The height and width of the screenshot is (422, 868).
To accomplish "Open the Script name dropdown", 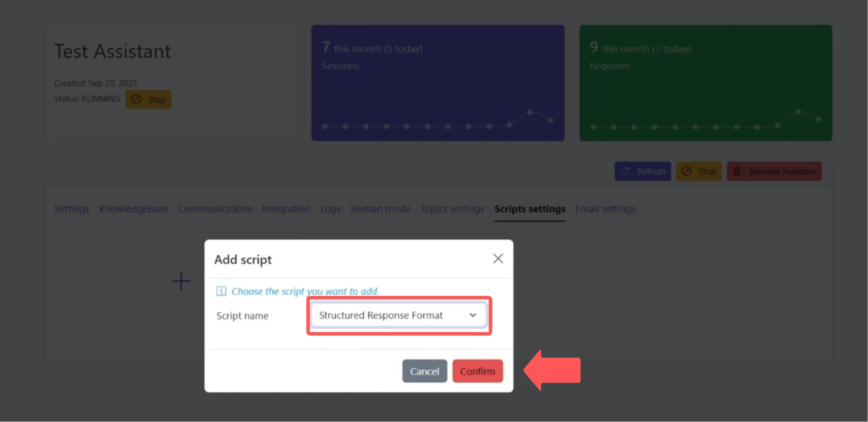I will pos(398,315).
